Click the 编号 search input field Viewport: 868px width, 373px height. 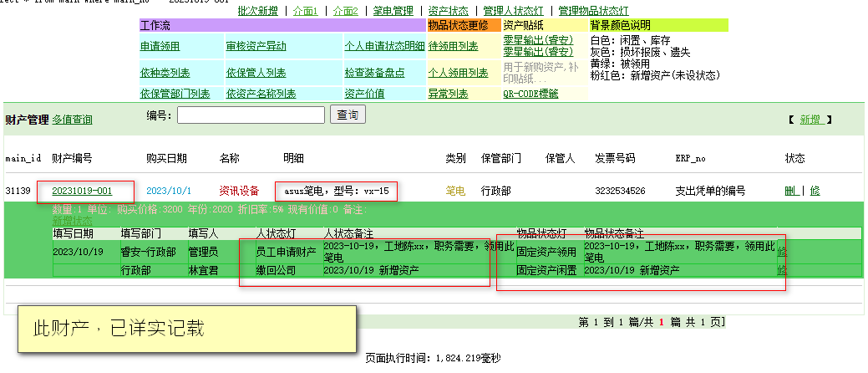pos(251,115)
